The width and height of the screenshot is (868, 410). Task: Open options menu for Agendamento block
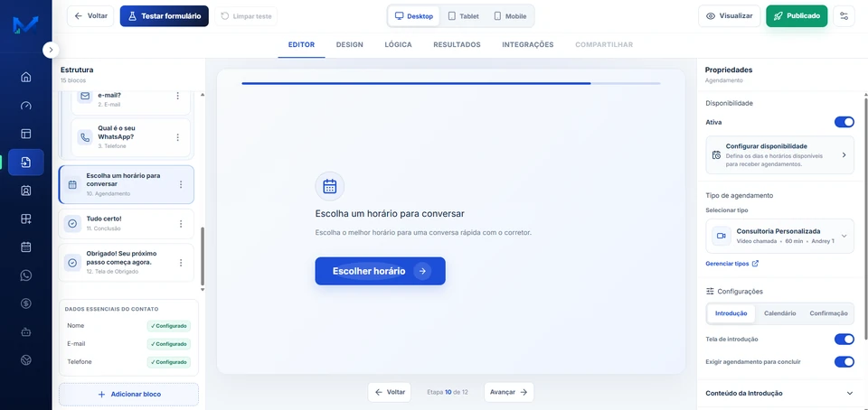click(x=181, y=184)
